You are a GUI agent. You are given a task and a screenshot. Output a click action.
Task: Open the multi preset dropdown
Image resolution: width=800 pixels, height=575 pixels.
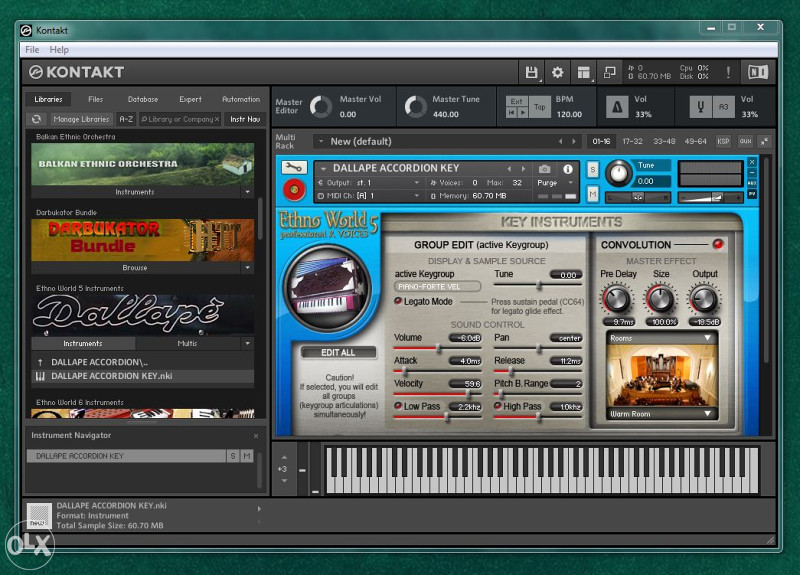(320, 141)
